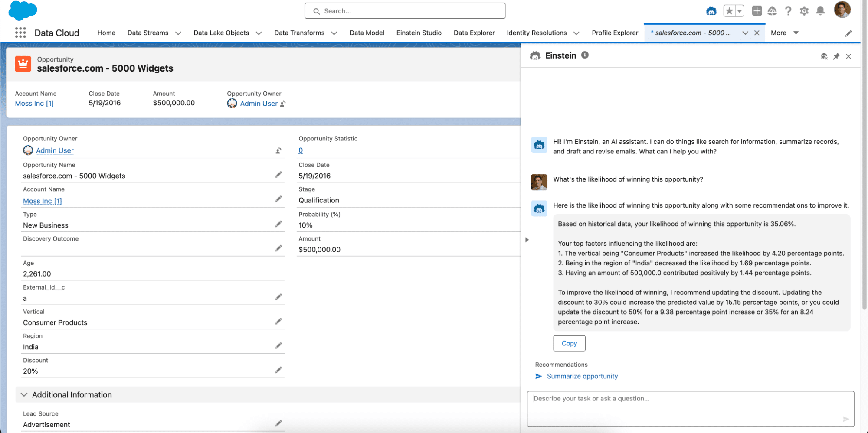Edit Opportunity Name pencil icon
Screen dimensions: 868x433
[x=278, y=175]
